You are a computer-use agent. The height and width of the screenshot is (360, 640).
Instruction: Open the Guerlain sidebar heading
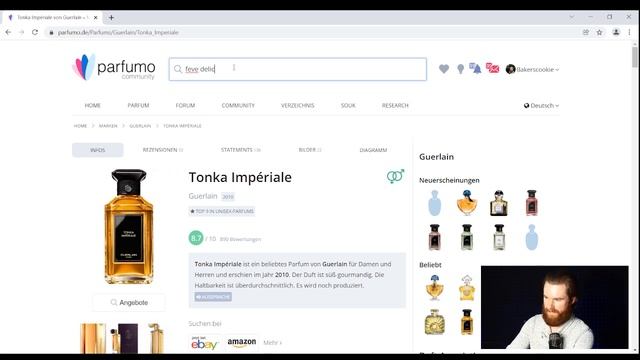click(x=436, y=157)
